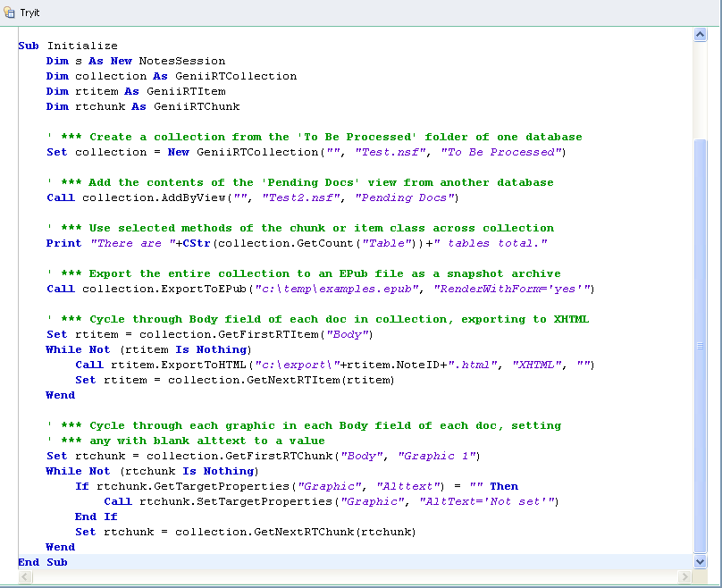Click the vertical scrollbar thumb
Image resolution: width=722 pixels, height=588 pixels.
click(701, 347)
